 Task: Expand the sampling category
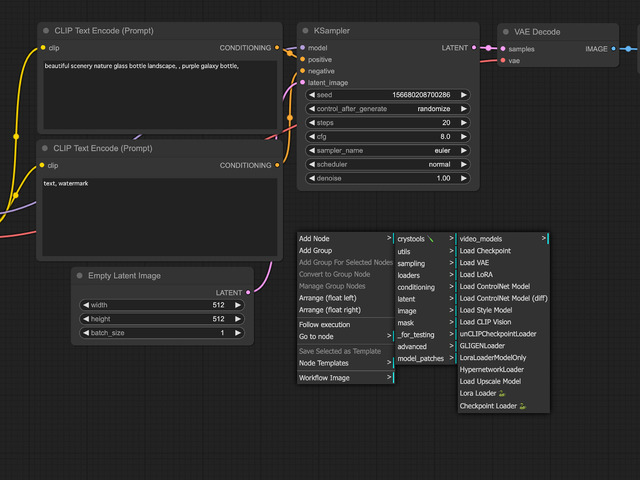[x=426, y=263]
